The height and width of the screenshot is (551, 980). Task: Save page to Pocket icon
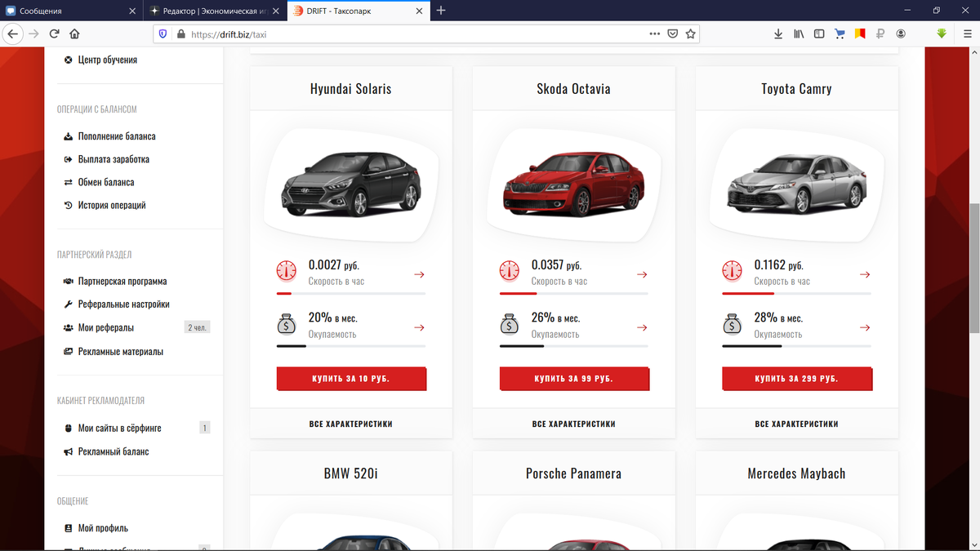673,34
